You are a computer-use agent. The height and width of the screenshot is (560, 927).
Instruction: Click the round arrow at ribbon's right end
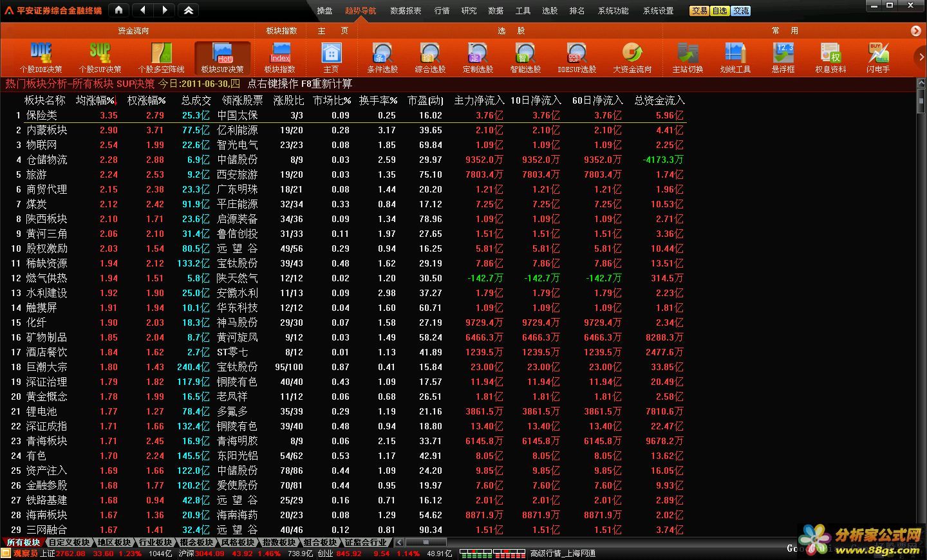coord(916,31)
